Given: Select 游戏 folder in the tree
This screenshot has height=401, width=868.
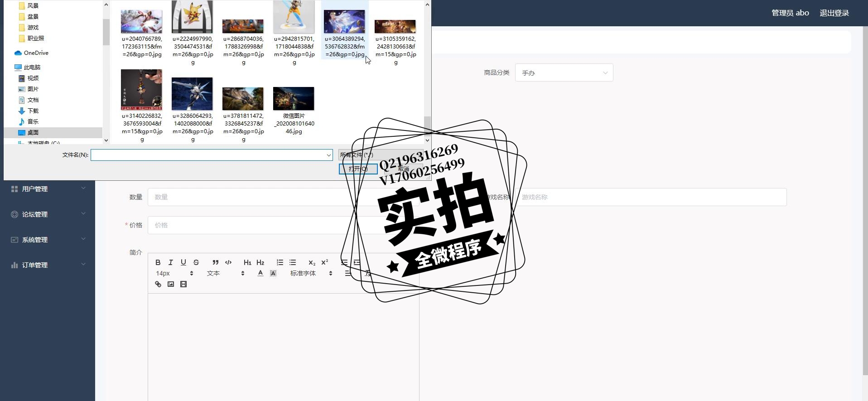Looking at the screenshot, I should coord(29,27).
